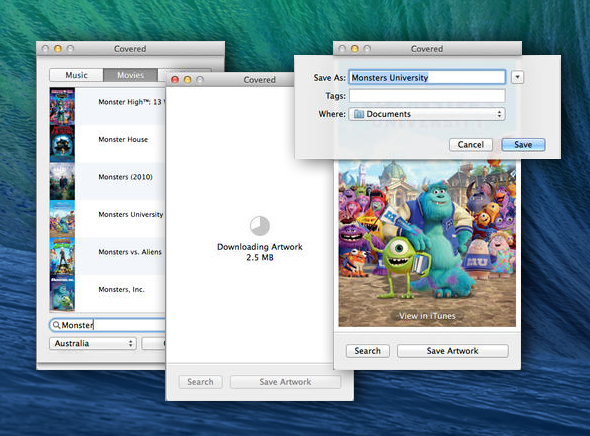This screenshot has height=436, width=590.
Task: Click View in iTunes link
Action: pyautogui.click(x=427, y=316)
